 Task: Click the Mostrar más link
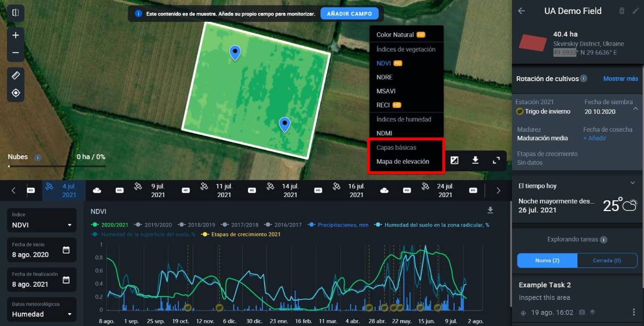(x=620, y=78)
